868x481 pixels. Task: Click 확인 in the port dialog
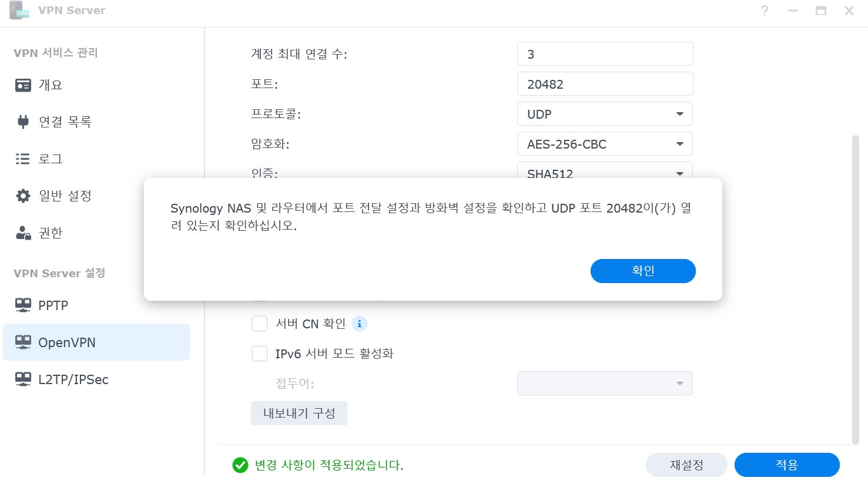coord(643,271)
